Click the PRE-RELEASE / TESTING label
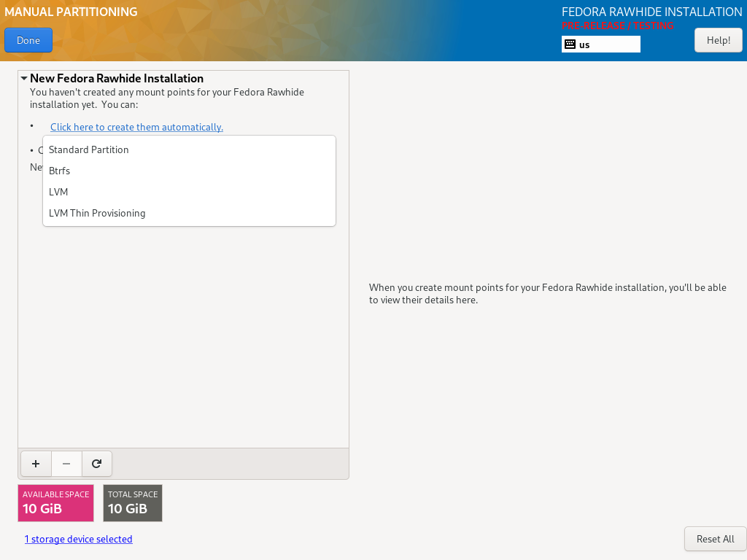747x560 pixels. tap(617, 26)
